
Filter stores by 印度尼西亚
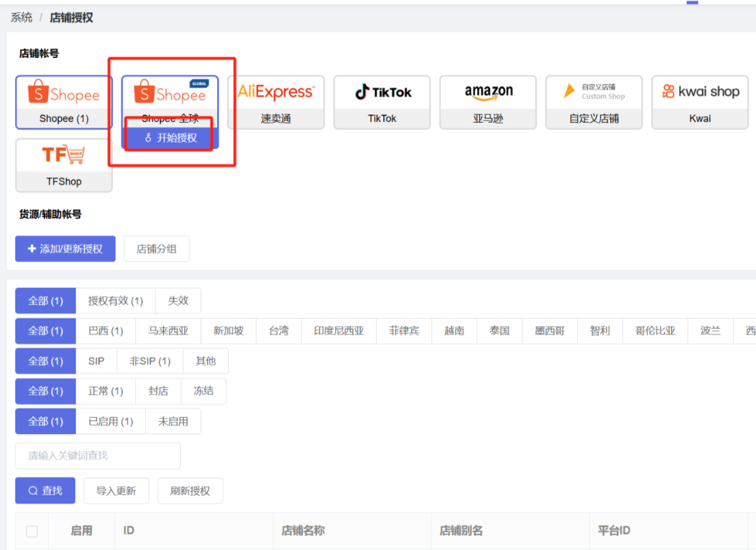(x=338, y=331)
